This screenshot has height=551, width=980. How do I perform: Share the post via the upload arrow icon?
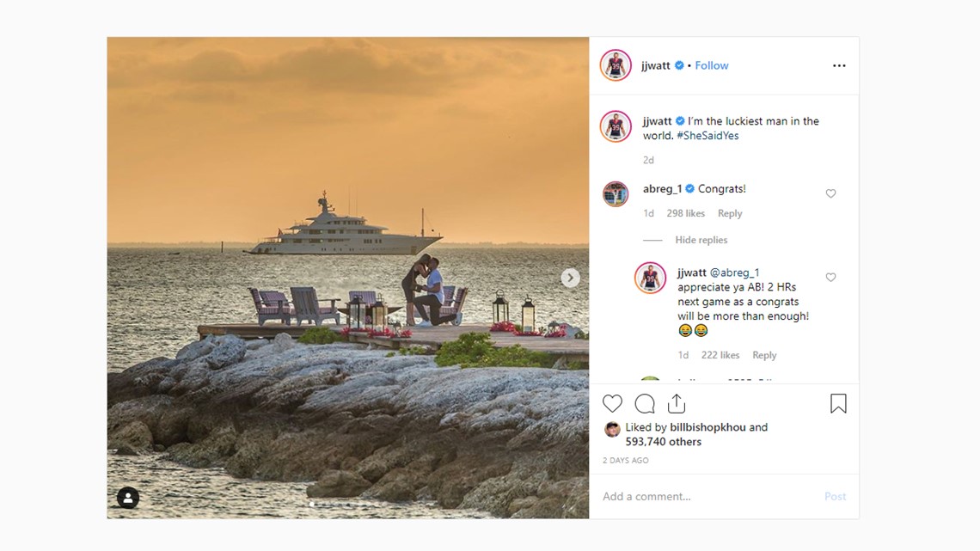click(x=677, y=403)
